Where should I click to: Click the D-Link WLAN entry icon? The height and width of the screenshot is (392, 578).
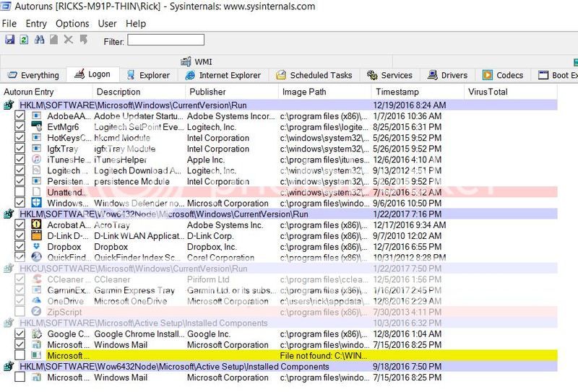pyautogui.click(x=37, y=236)
